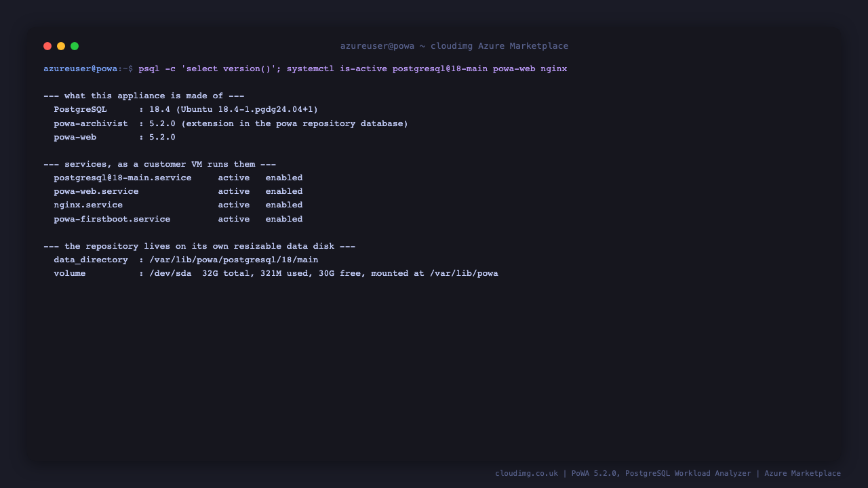The width and height of the screenshot is (868, 488).
Task: Click the powa-web.service row name
Action: [96, 192]
